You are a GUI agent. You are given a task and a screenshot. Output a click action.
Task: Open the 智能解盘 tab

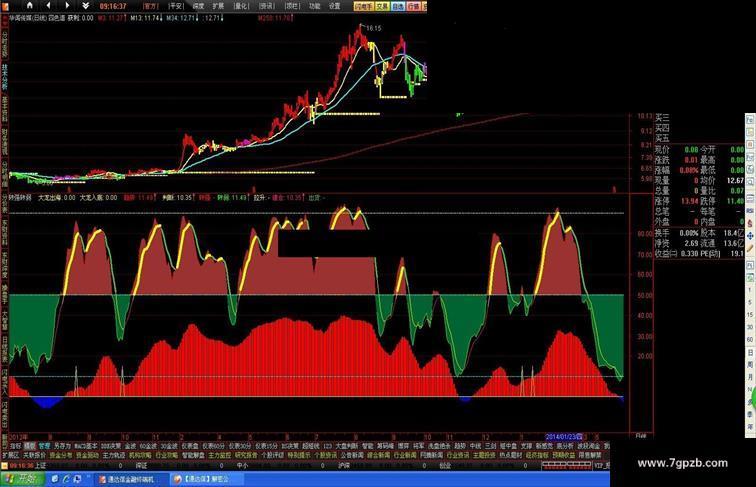tap(193, 455)
